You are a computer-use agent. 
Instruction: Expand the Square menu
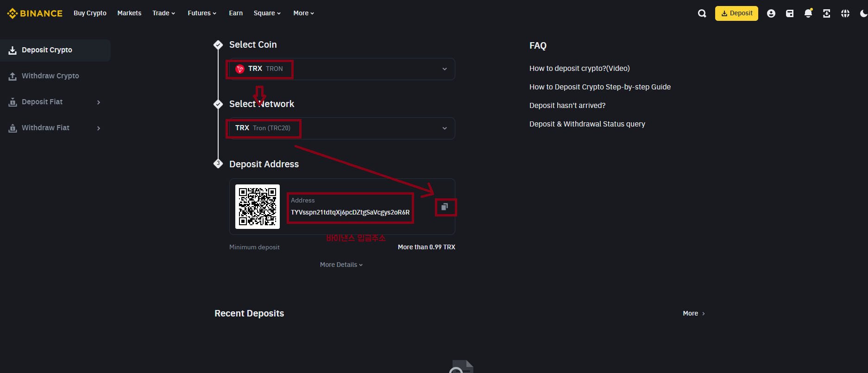[267, 13]
